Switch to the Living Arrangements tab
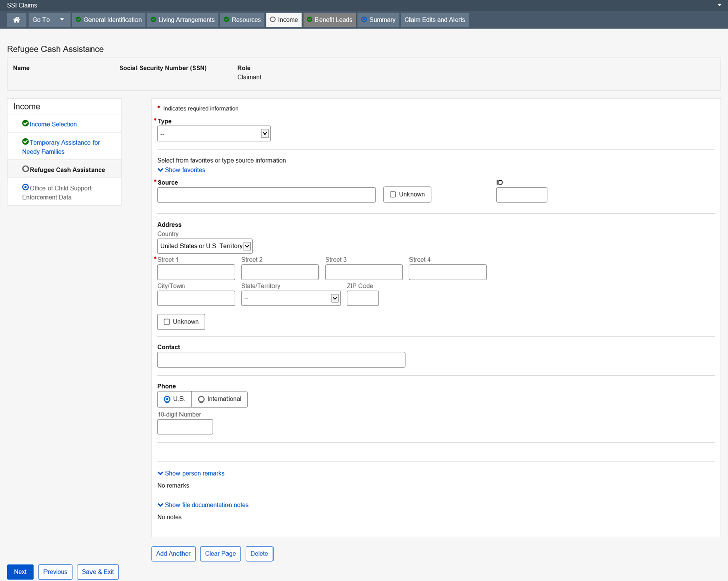The height and width of the screenshot is (581, 728). click(x=183, y=20)
